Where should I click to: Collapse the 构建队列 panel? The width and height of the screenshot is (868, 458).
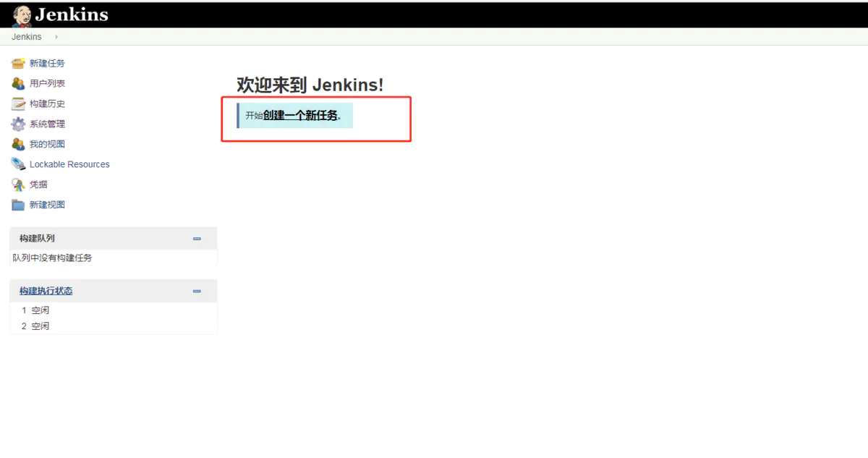(197, 239)
